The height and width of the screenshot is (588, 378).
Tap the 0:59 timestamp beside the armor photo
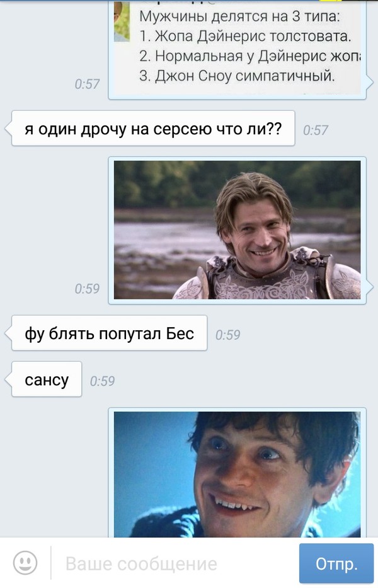click(x=87, y=289)
